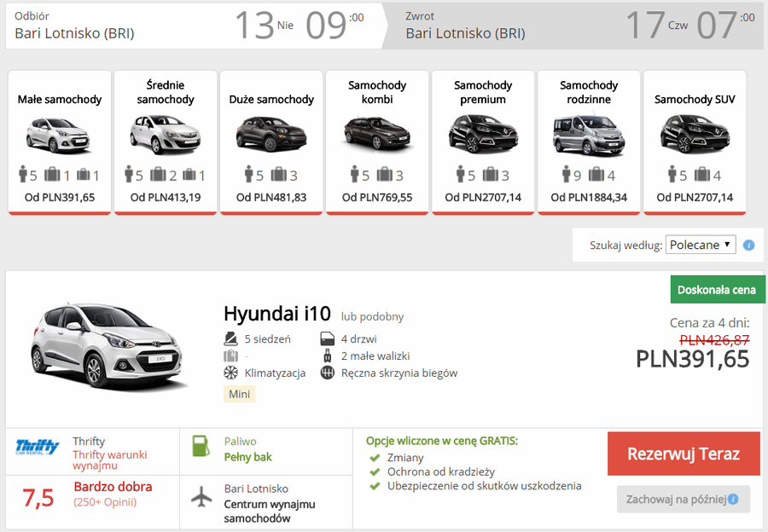Click the car door icon beside 4 drzwi

pyautogui.click(x=327, y=338)
